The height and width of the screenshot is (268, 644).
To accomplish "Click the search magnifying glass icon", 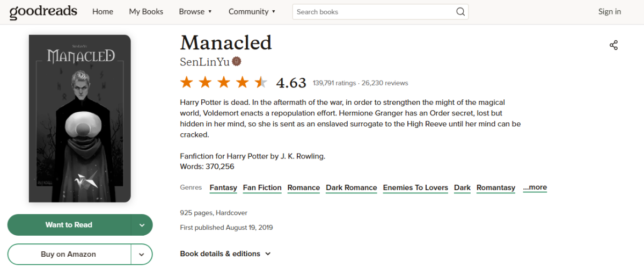I will tap(460, 12).
